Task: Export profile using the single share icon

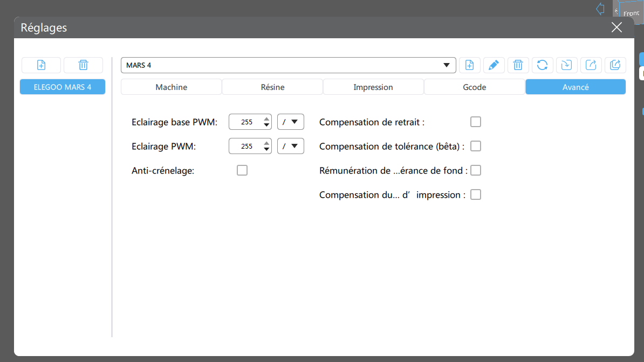Action: click(x=591, y=65)
